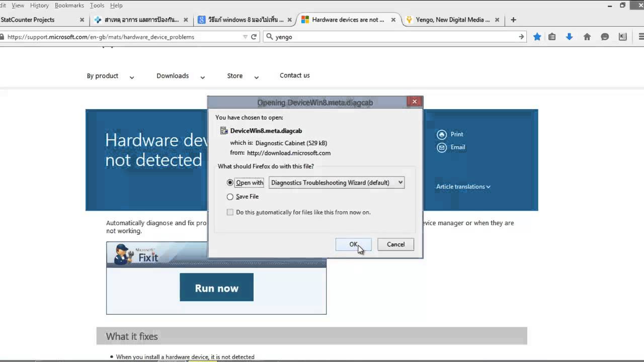Expand Article translations

point(463,187)
